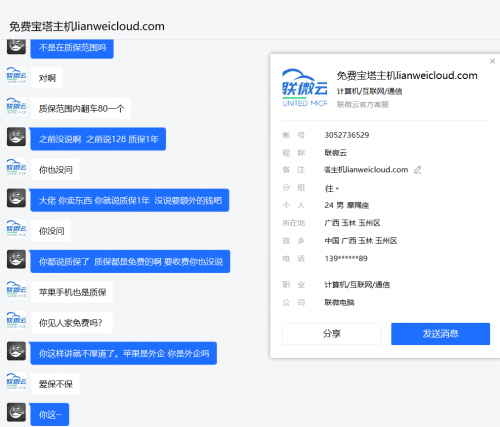Image resolution: width=500 pixels, height=427 pixels.
Task: Click the 联微云 logo in the profile card
Action: coord(305,88)
